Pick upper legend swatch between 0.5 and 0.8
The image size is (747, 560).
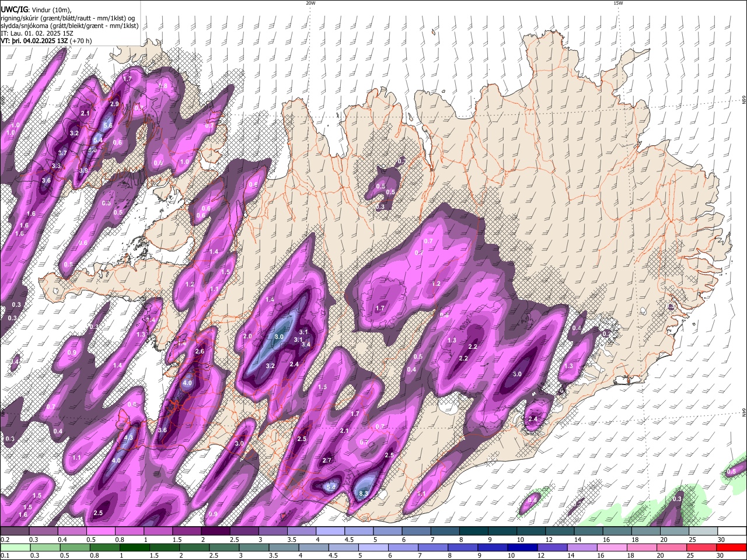coord(100,531)
